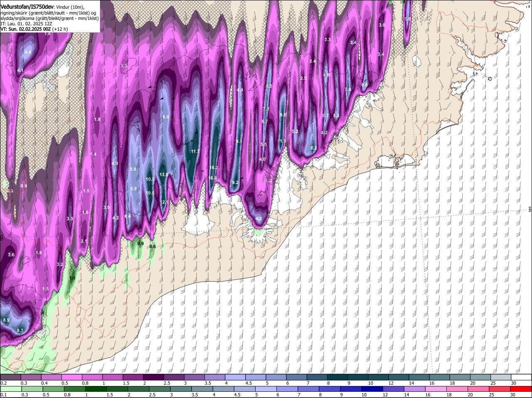This screenshot has height=398, width=532.
Task: Click the 3.2 precipitation value
Action: click(59, 265)
